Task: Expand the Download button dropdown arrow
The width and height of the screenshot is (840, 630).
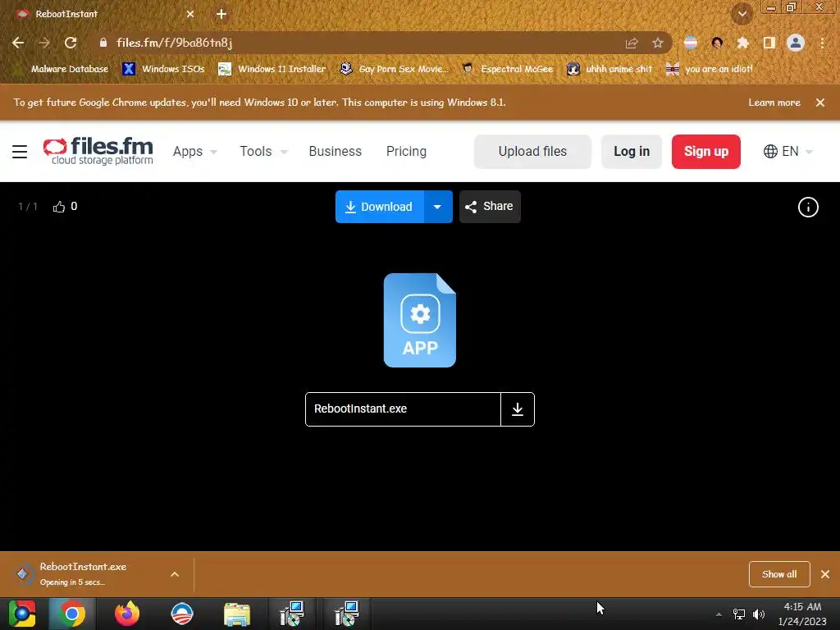Action: (x=438, y=207)
